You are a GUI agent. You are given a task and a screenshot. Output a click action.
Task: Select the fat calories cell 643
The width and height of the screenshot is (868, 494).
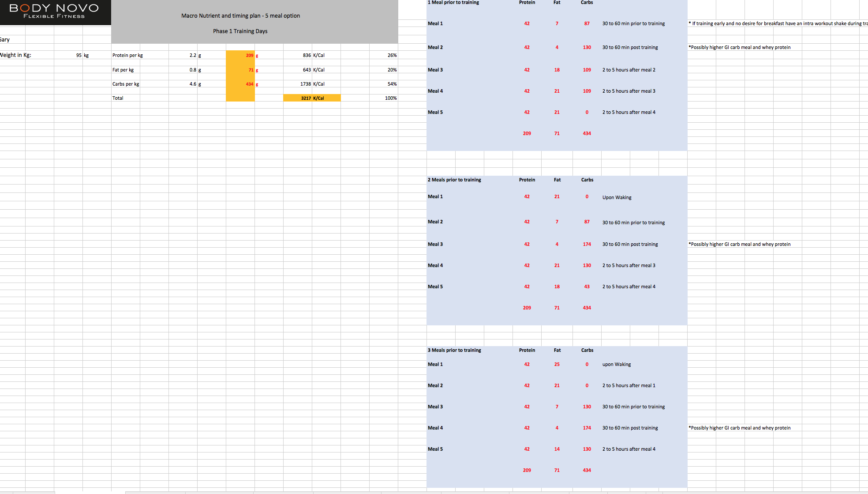[307, 70]
